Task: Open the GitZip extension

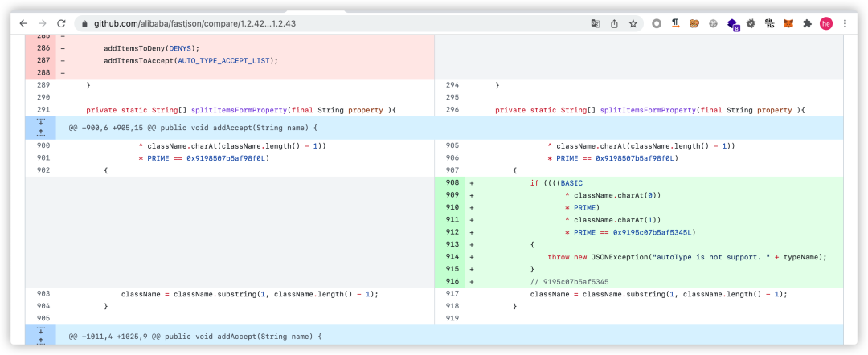Action: pyautogui.click(x=769, y=24)
